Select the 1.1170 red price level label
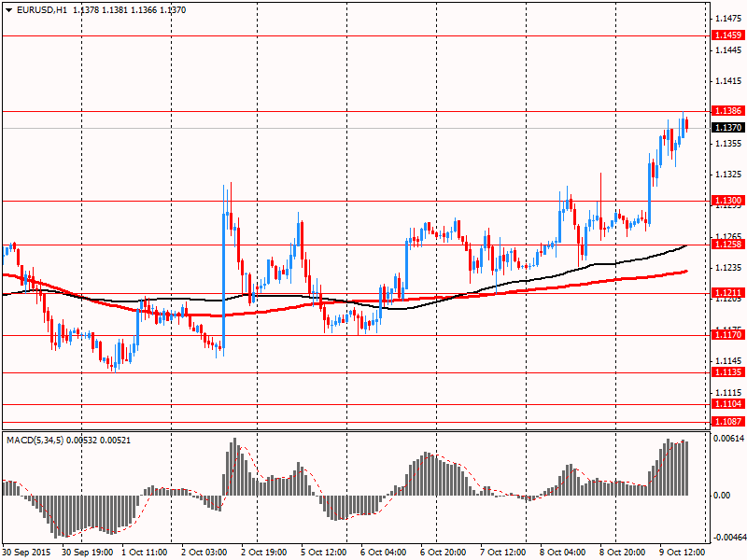Image resolution: width=747 pixels, height=560 pixels. click(727, 335)
